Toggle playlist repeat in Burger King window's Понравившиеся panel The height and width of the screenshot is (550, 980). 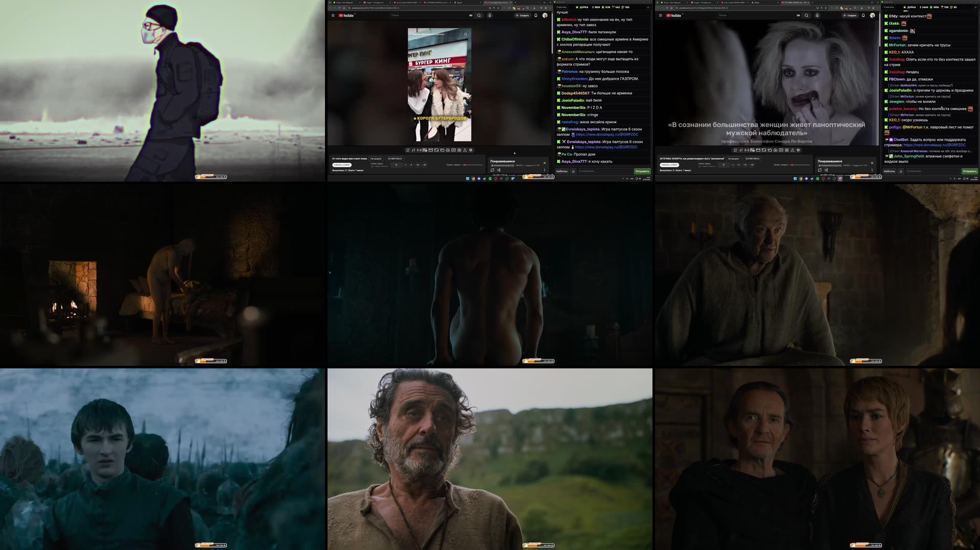[x=492, y=170]
